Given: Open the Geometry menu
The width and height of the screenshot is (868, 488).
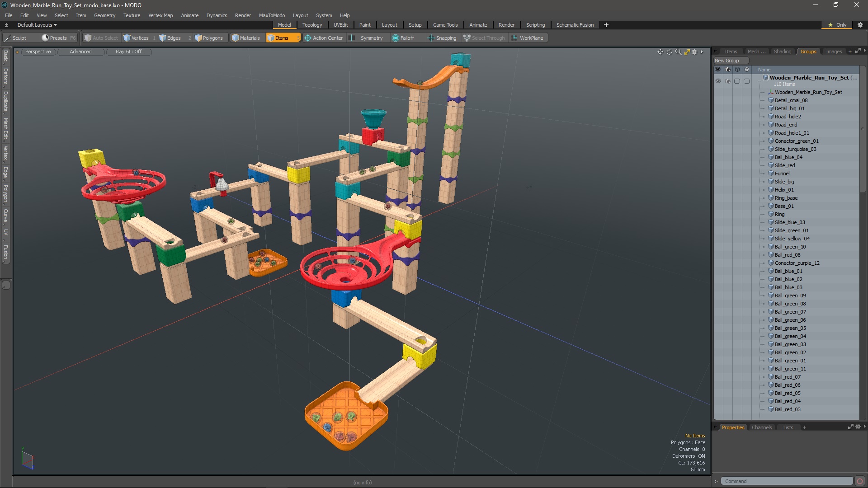Looking at the screenshot, I should click(x=104, y=15).
